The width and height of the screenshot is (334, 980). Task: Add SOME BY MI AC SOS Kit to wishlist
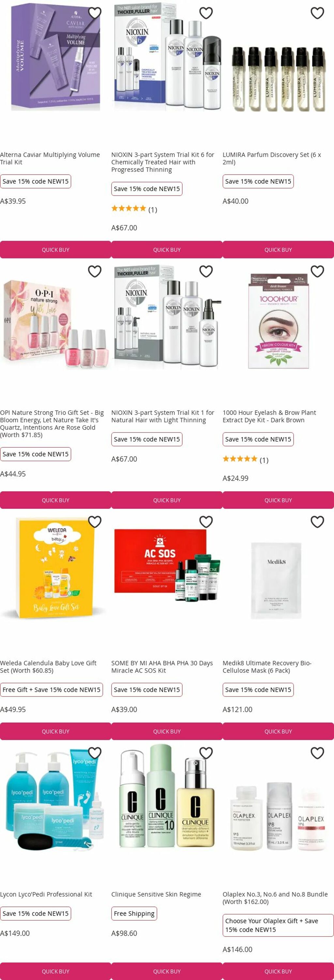(x=206, y=522)
